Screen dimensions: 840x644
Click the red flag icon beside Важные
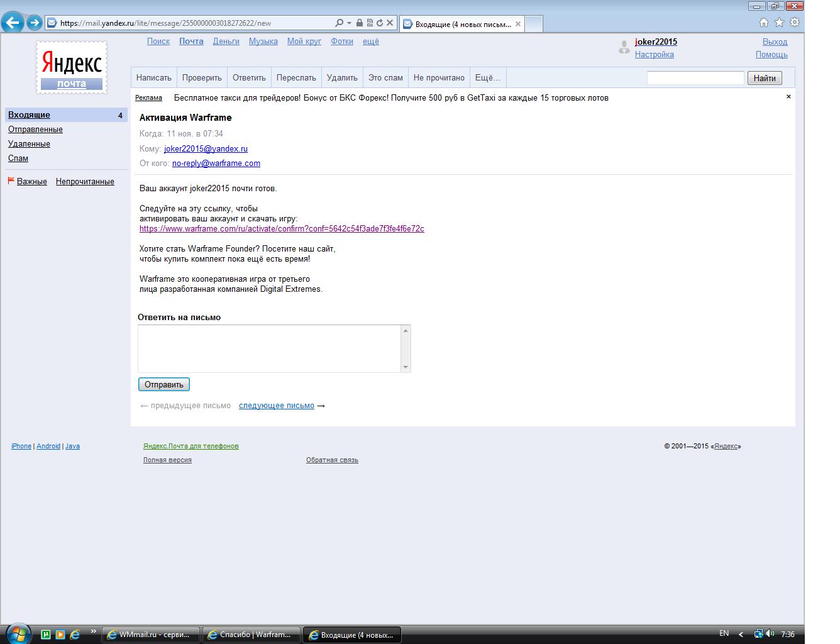coord(11,181)
